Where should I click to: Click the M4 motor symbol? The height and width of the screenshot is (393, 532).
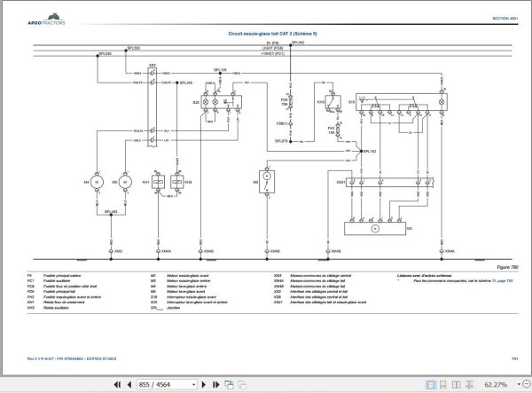[x=97, y=182]
